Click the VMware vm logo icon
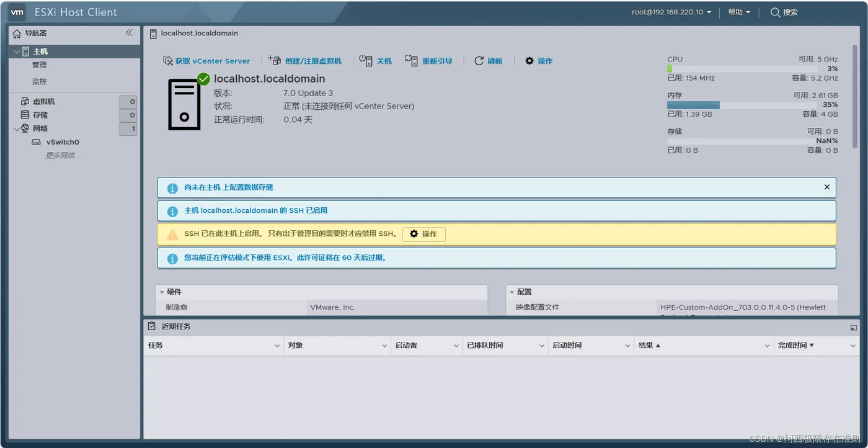Viewport: 868px width, 448px height. [x=17, y=12]
